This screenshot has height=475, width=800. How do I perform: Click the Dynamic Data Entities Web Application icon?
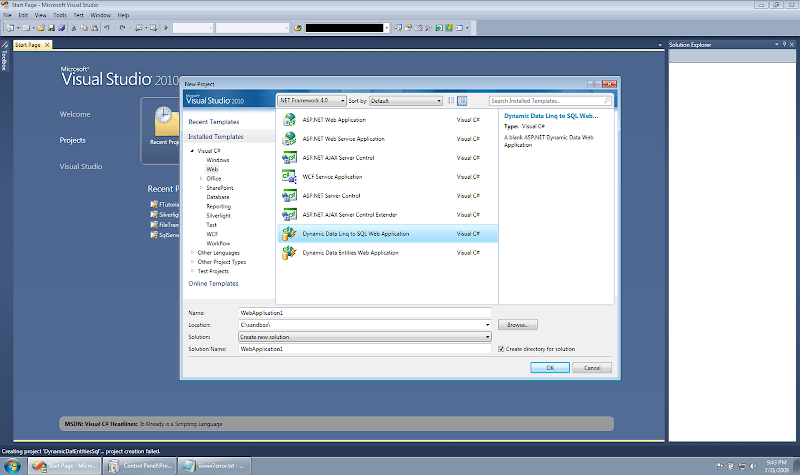click(289, 253)
